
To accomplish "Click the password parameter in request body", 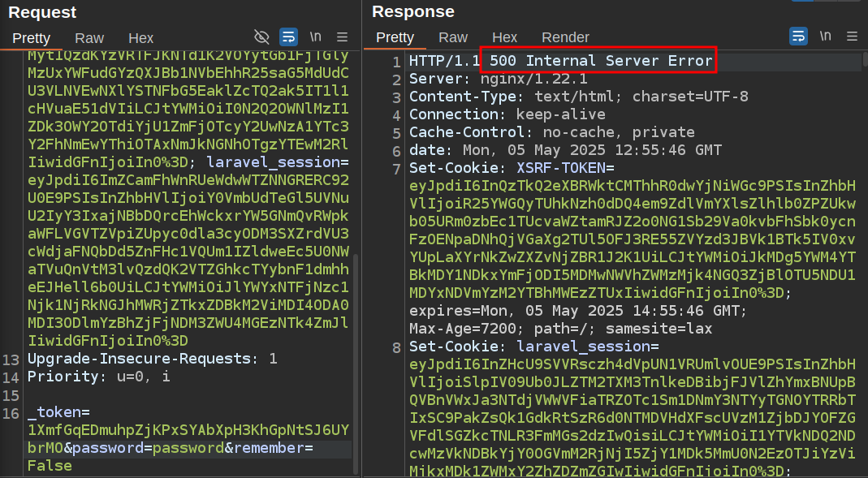I will [111, 449].
